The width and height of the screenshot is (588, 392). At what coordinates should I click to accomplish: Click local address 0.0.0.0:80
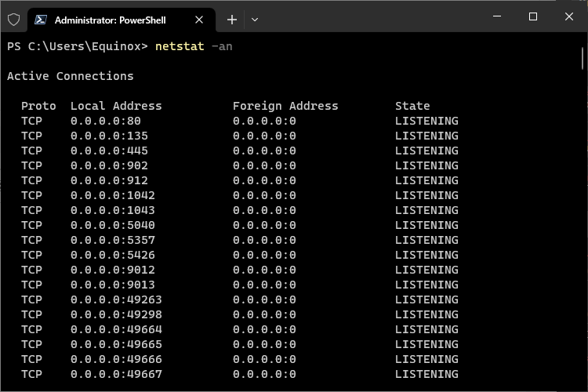tap(106, 121)
